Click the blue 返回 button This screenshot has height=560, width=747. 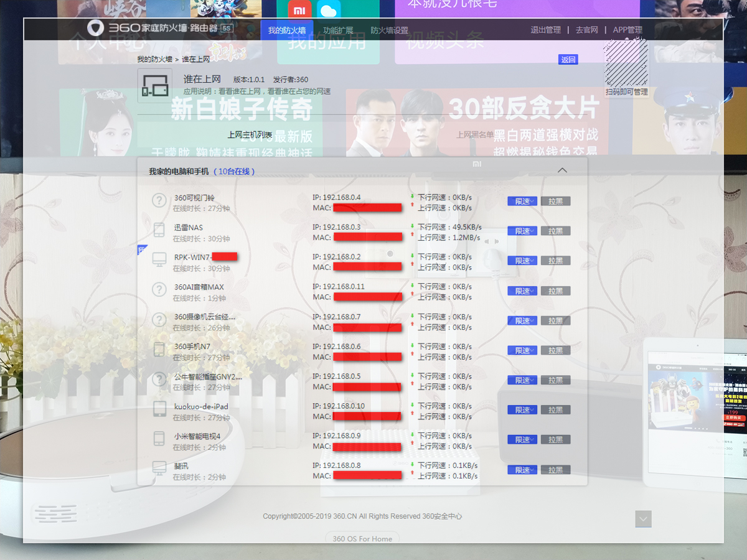[x=568, y=60]
